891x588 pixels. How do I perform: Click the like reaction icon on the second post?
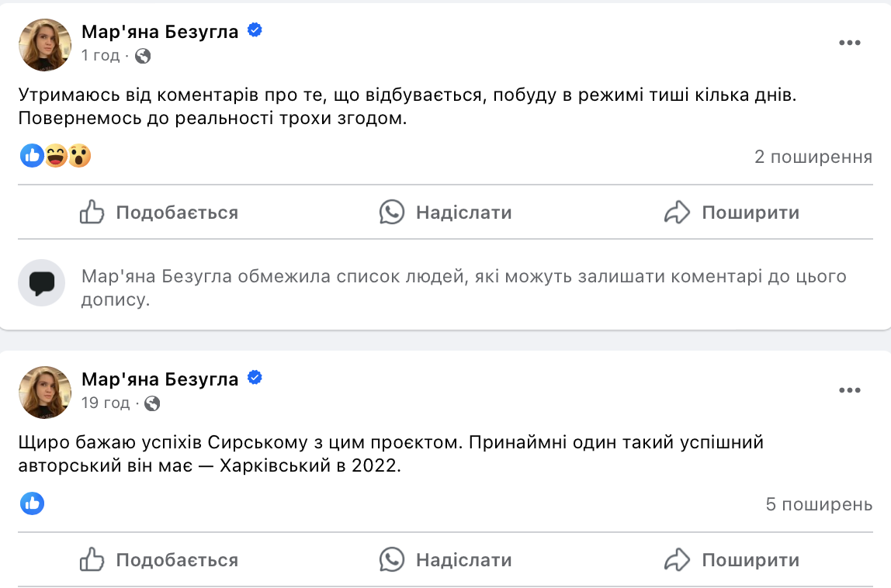(x=32, y=503)
